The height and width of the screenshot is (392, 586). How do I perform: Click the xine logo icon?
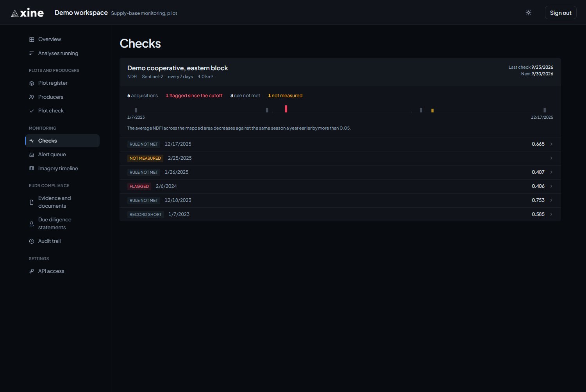pyautogui.click(x=15, y=13)
